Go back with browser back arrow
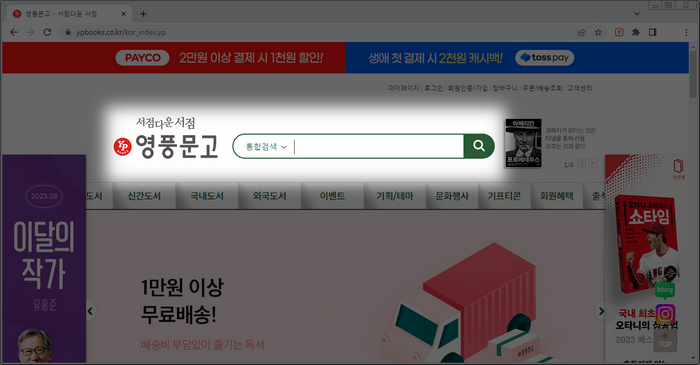The image size is (700, 365). (x=14, y=32)
